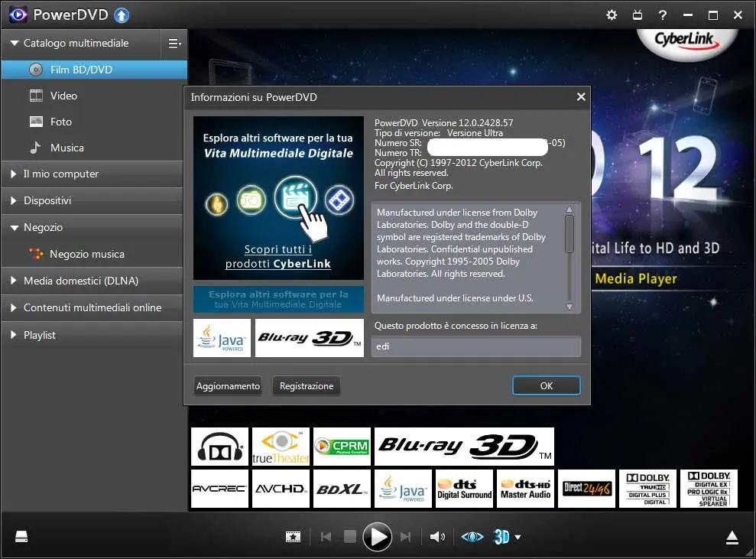The width and height of the screenshot is (756, 559).
Task: Expand the Dispositivi section
Action: click(14, 200)
